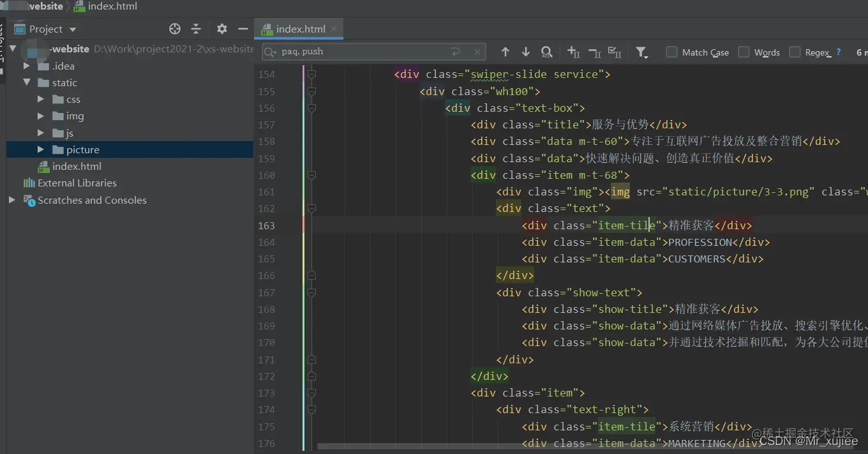Screen dimensions: 868x454
Task: Select External Libraries in the tree
Action: [x=77, y=183]
